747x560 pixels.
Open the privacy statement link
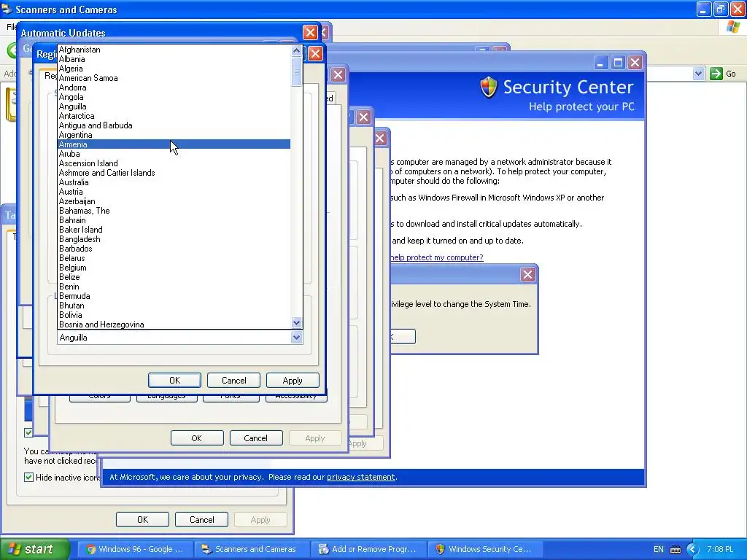[x=360, y=477]
